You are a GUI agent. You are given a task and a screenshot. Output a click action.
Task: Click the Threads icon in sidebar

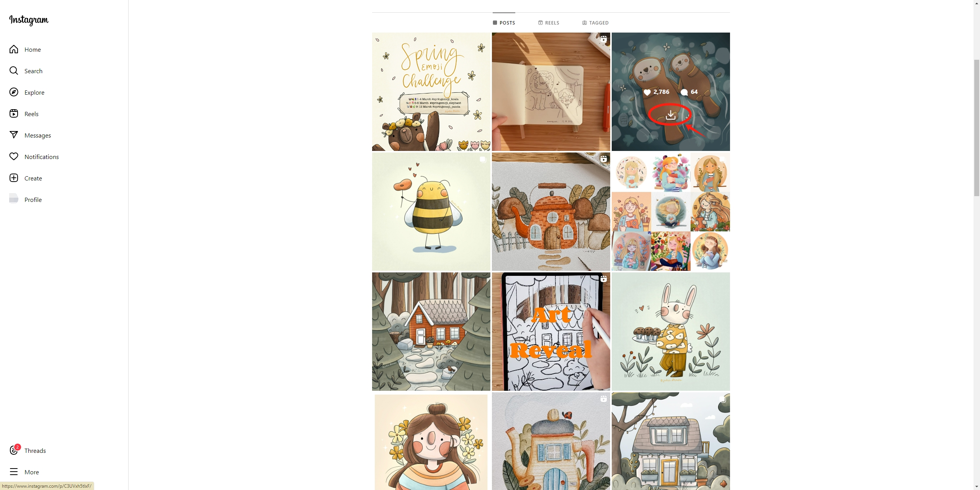(x=14, y=450)
